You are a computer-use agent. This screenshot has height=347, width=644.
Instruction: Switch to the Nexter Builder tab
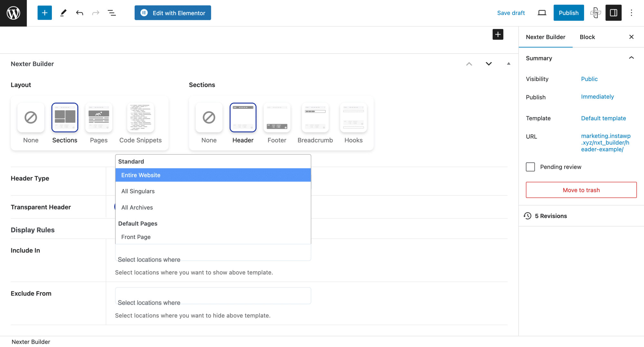click(545, 37)
